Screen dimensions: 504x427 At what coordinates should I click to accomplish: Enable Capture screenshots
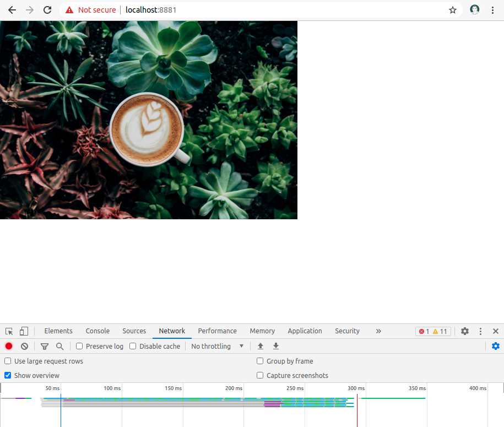click(x=259, y=375)
